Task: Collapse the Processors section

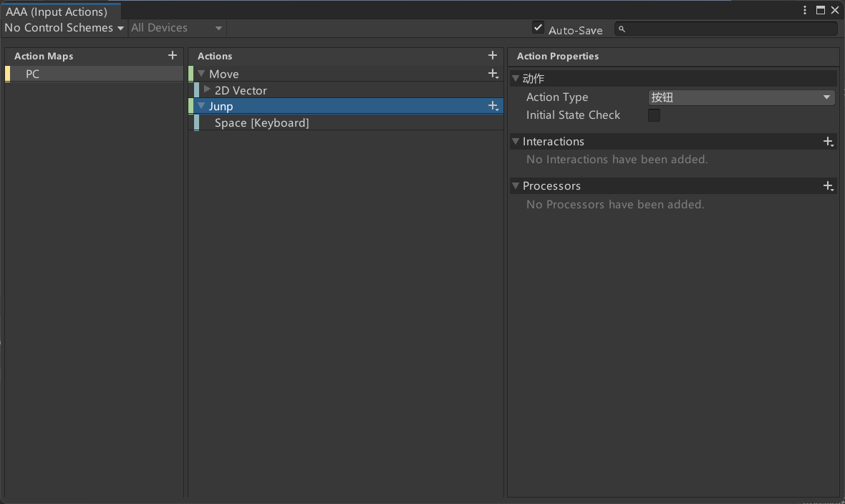Action: (516, 186)
